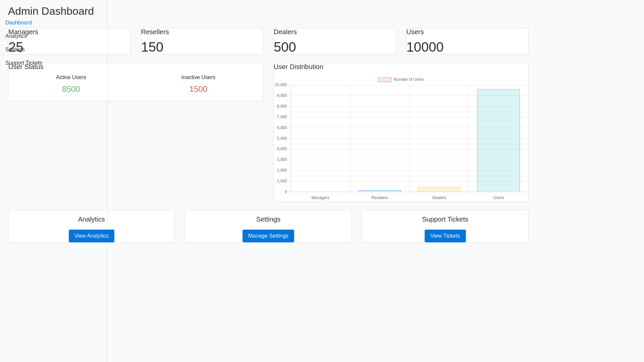Click the Users bar in the chart
This screenshot has width=644, height=362.
pyautogui.click(x=498, y=141)
